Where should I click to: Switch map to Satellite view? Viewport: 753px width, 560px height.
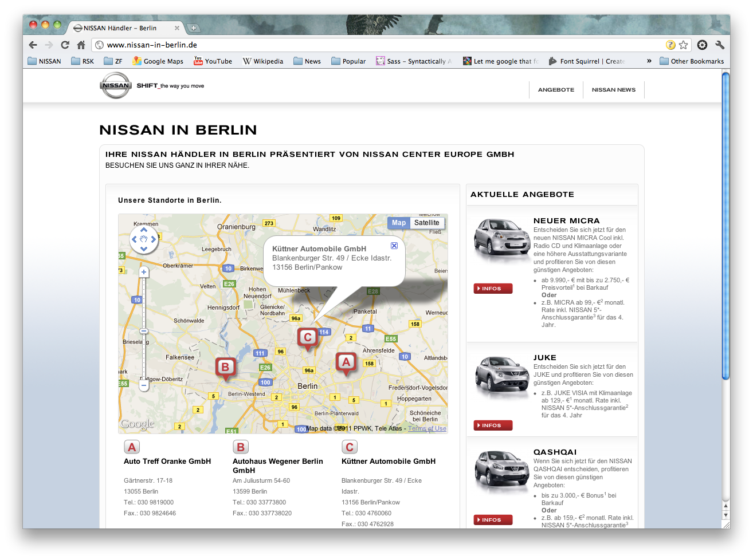point(427,223)
